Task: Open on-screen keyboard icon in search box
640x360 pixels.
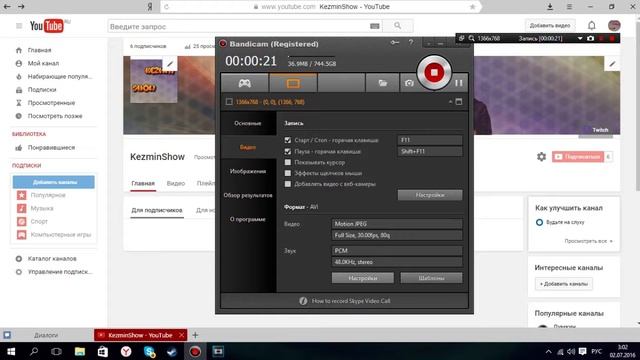Action: click(375, 26)
